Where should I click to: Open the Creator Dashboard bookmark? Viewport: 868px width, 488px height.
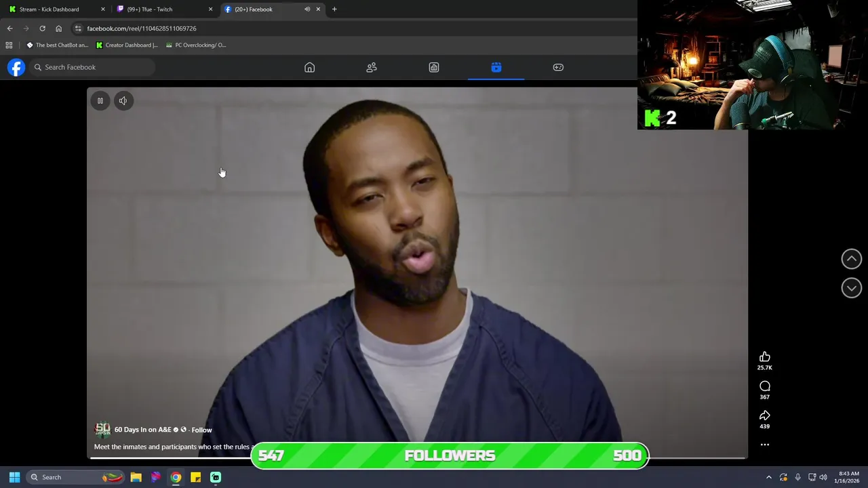coord(127,45)
